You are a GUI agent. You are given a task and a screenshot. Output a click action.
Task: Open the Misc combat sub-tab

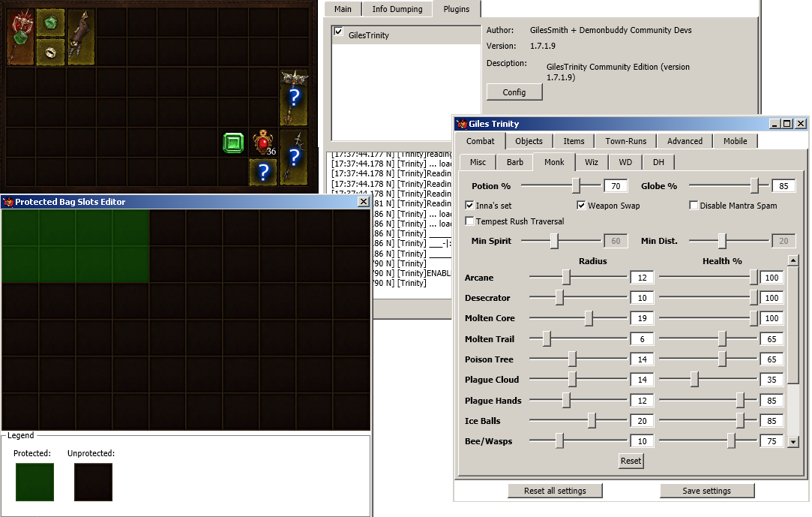coord(478,162)
